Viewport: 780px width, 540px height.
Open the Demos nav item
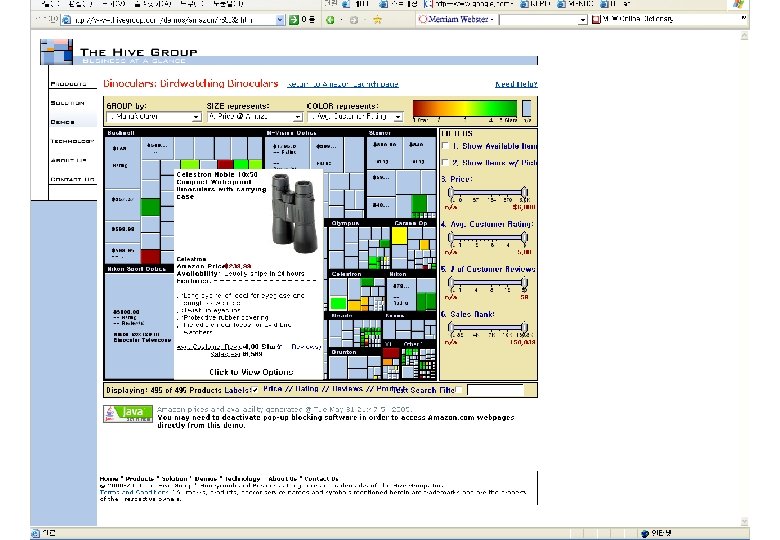(x=63, y=122)
